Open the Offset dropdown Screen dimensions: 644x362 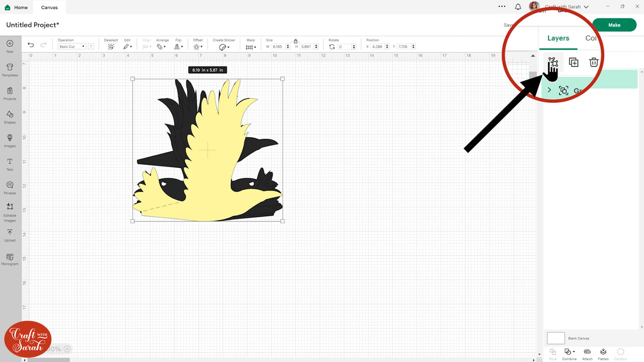click(198, 47)
